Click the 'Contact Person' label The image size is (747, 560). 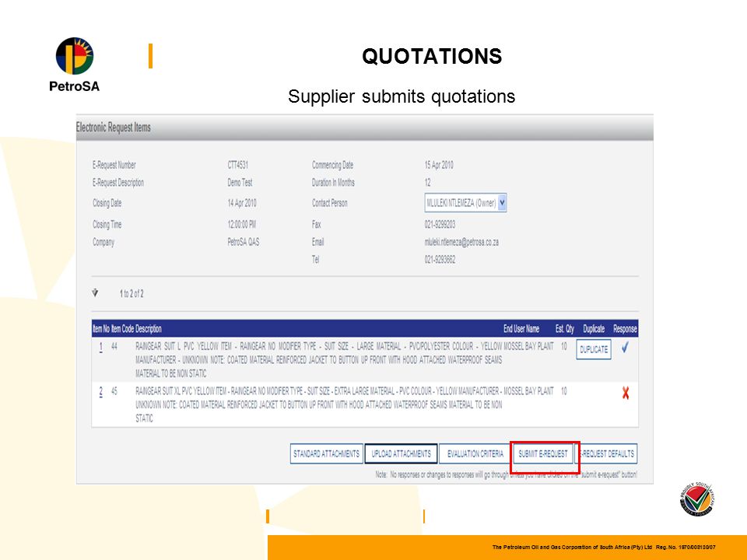coord(330,203)
